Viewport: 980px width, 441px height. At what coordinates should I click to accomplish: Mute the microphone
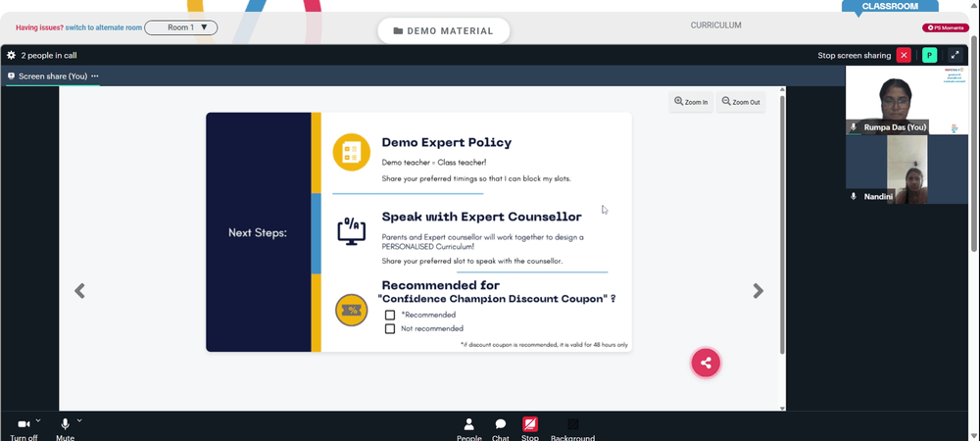[65, 430]
